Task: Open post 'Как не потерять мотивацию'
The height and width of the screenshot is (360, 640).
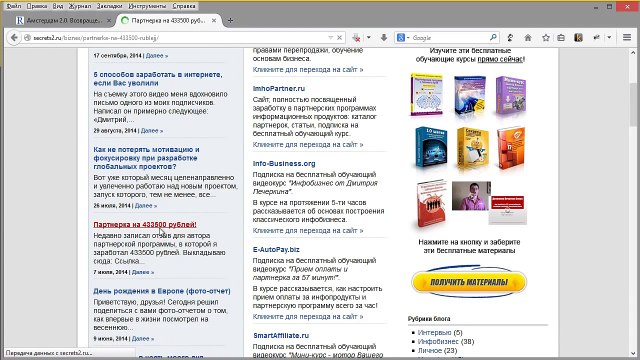Action: [x=146, y=158]
